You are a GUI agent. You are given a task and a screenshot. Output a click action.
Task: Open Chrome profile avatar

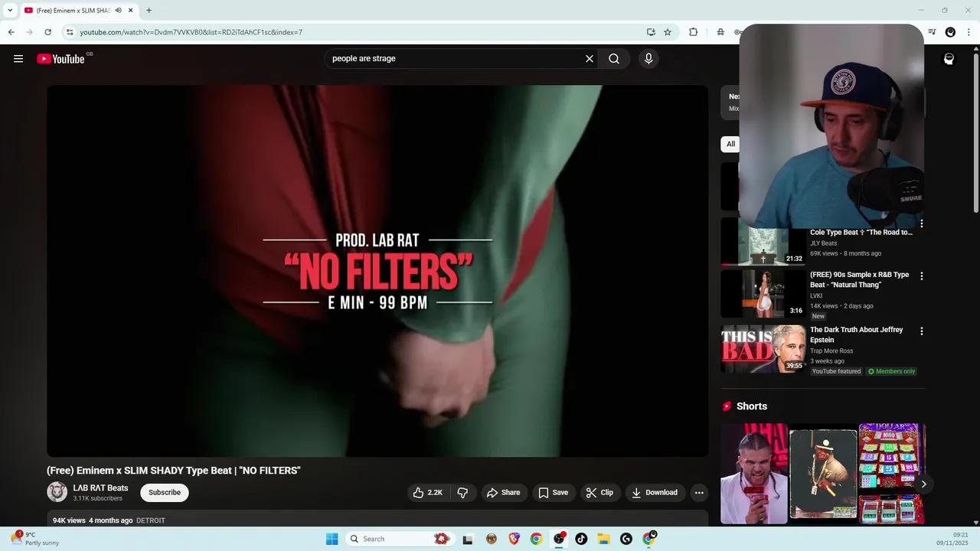pyautogui.click(x=950, y=32)
